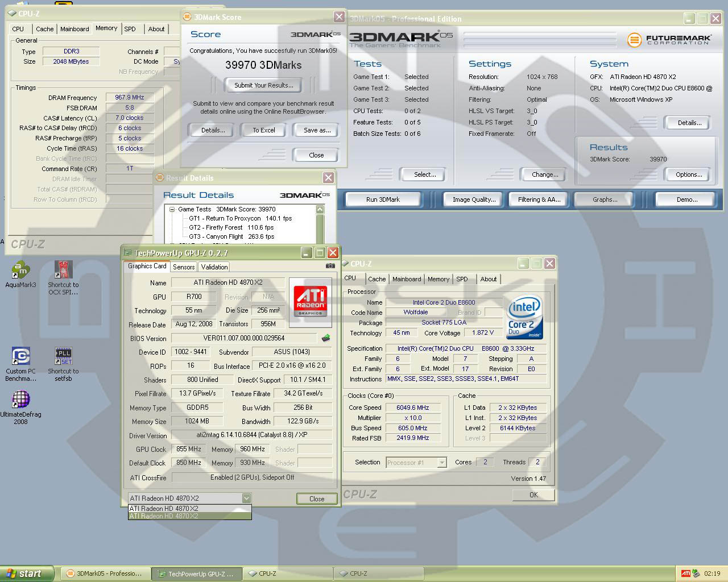Click the Save as button
Viewport: 728px width, 582px height.
click(317, 130)
